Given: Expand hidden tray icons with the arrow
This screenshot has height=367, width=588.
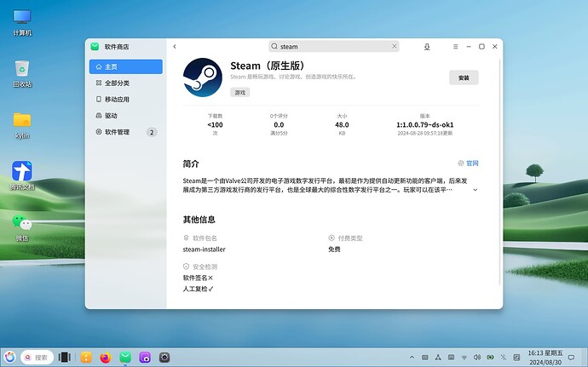Looking at the screenshot, I should [x=412, y=358].
